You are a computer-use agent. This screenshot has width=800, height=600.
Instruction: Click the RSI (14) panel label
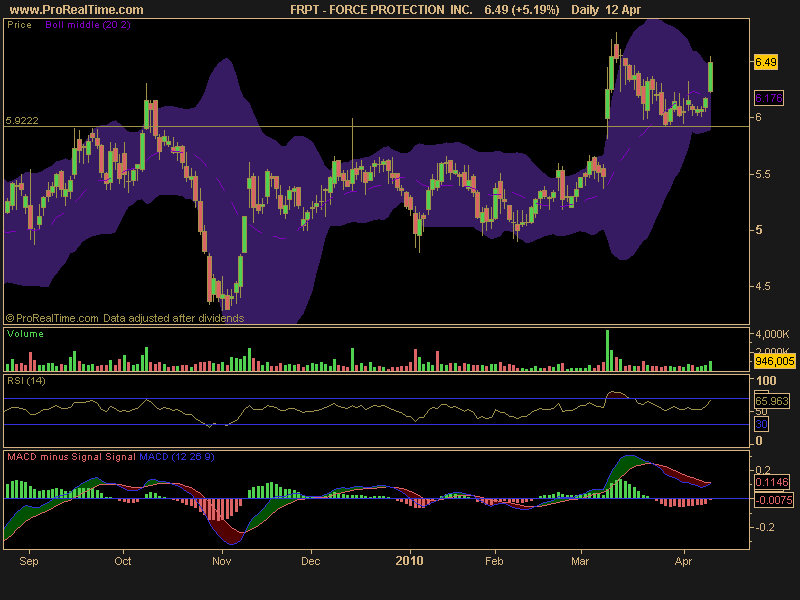(x=26, y=381)
